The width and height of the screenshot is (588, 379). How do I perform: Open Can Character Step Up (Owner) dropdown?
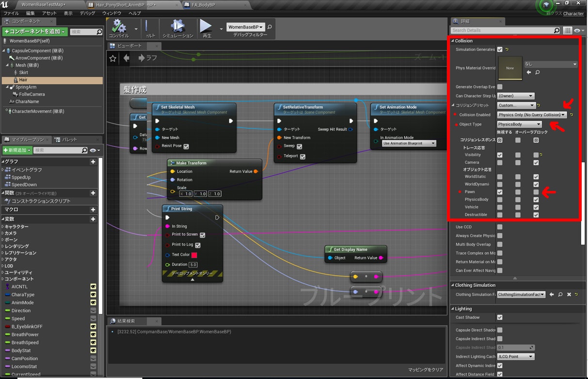click(516, 96)
